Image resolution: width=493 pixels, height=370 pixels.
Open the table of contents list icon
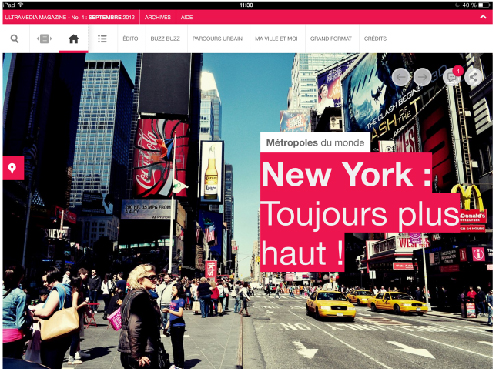pos(102,39)
